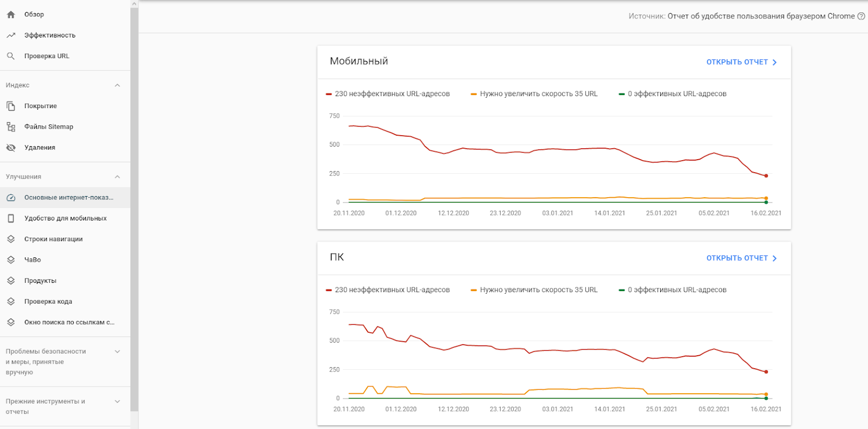
Task: Select ЧаВо in the sidebar
Action: (33, 260)
